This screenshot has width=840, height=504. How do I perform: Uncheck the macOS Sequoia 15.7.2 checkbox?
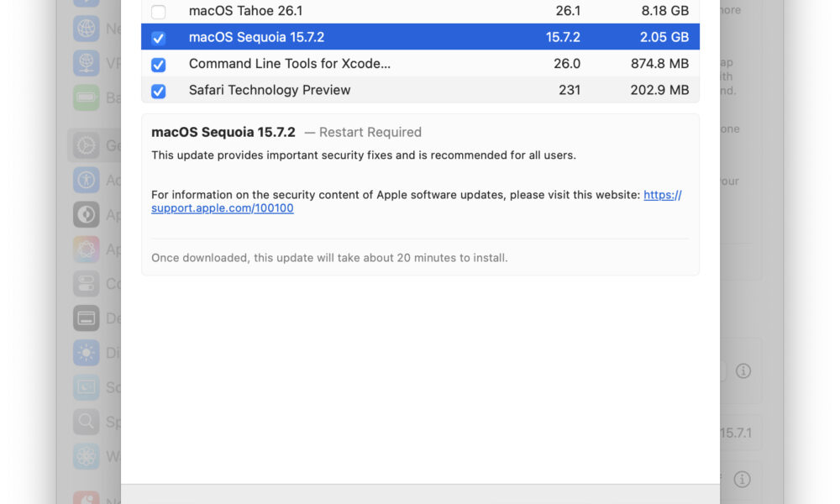(158, 38)
